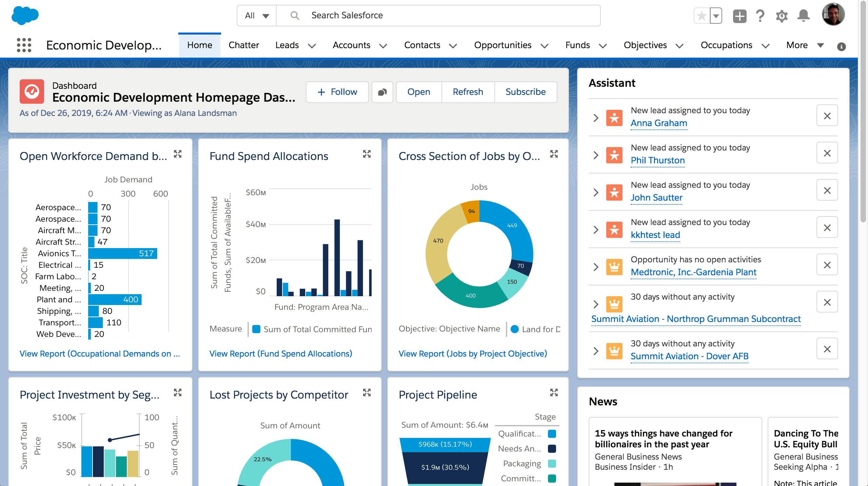
Task: Expand the Fund Spend Allocations chart view
Action: 367,155
